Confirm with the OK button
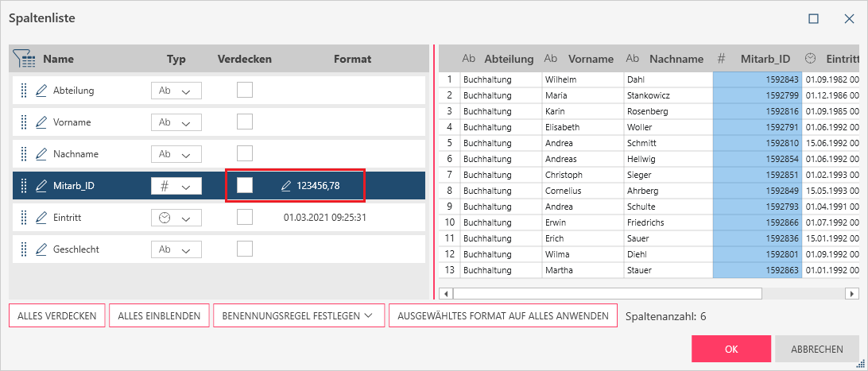The image size is (868, 371). [730, 349]
